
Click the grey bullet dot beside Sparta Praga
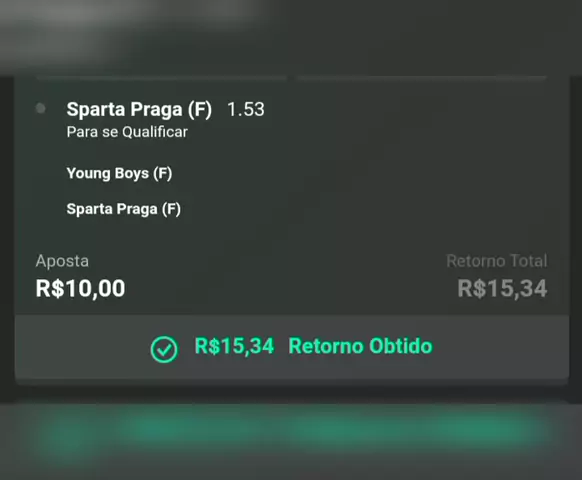tap(40, 108)
